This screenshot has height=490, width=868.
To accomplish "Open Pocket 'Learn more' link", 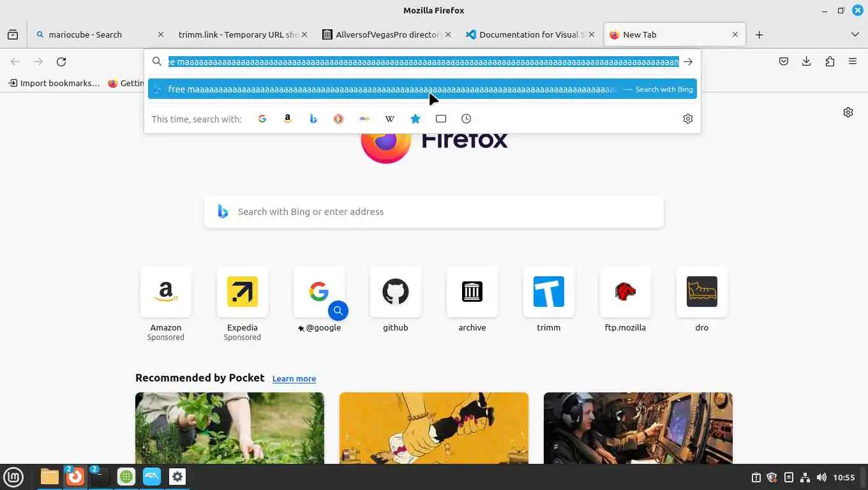I will click(294, 378).
